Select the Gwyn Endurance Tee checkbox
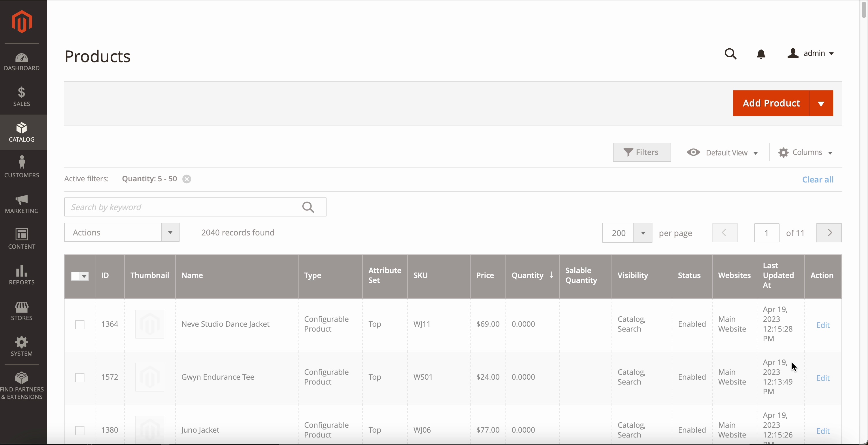This screenshot has width=868, height=445. click(x=80, y=378)
